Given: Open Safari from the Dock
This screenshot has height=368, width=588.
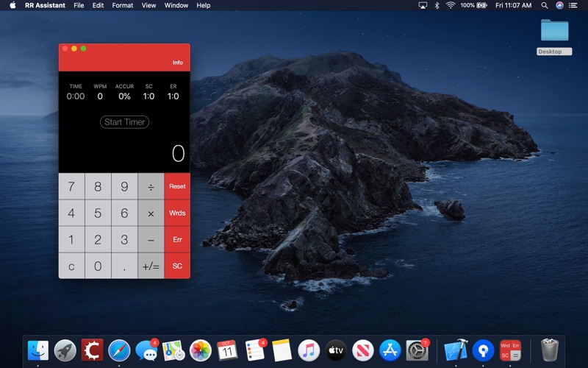Looking at the screenshot, I should pos(119,350).
